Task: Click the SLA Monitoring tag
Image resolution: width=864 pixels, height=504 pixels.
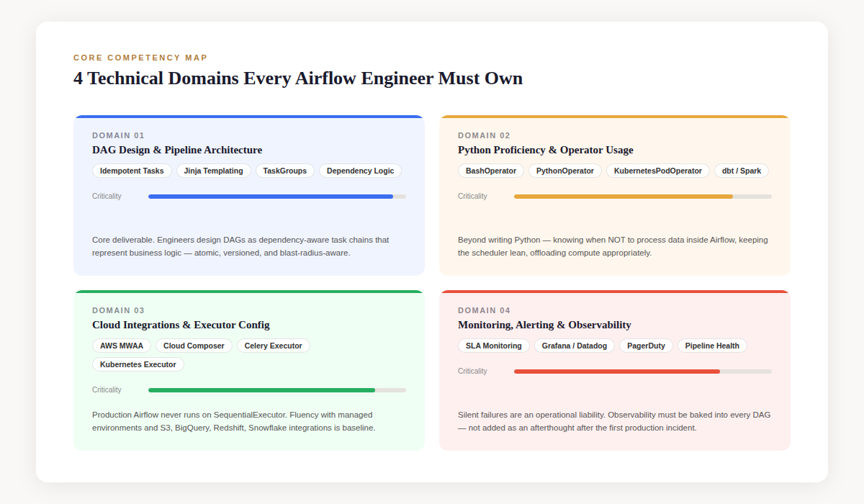Action: pyautogui.click(x=494, y=346)
